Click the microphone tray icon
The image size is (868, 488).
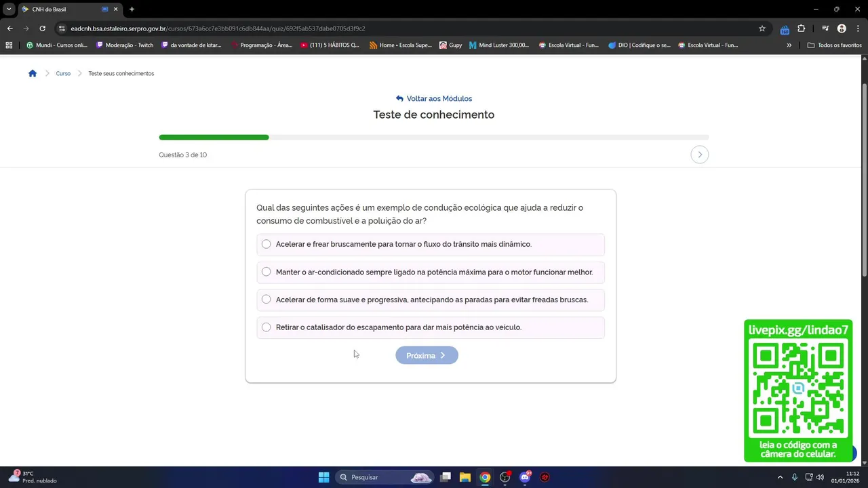click(795, 477)
